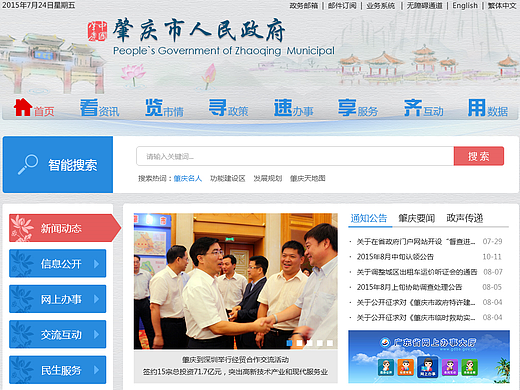Click the lotus icon on 新闻动态
Image resolution: width=520 pixels, height=390 pixels.
[x=21, y=228]
